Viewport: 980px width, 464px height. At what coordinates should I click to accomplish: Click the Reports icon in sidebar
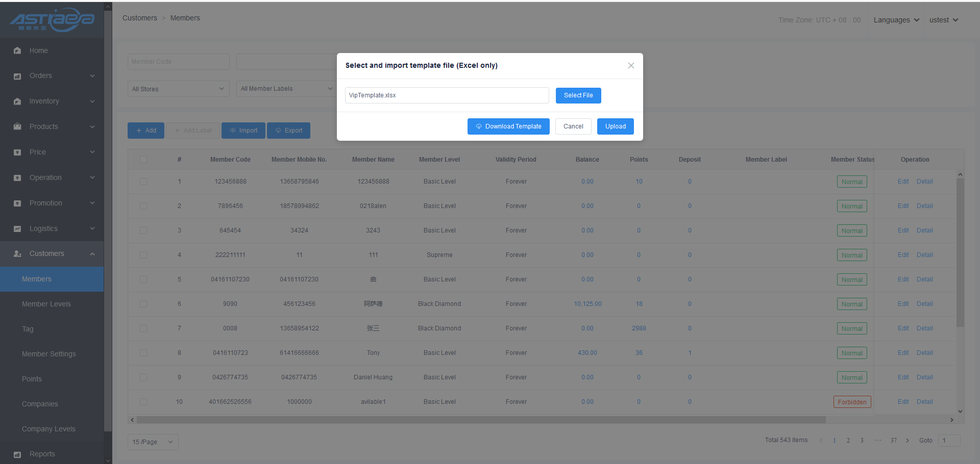(17, 454)
